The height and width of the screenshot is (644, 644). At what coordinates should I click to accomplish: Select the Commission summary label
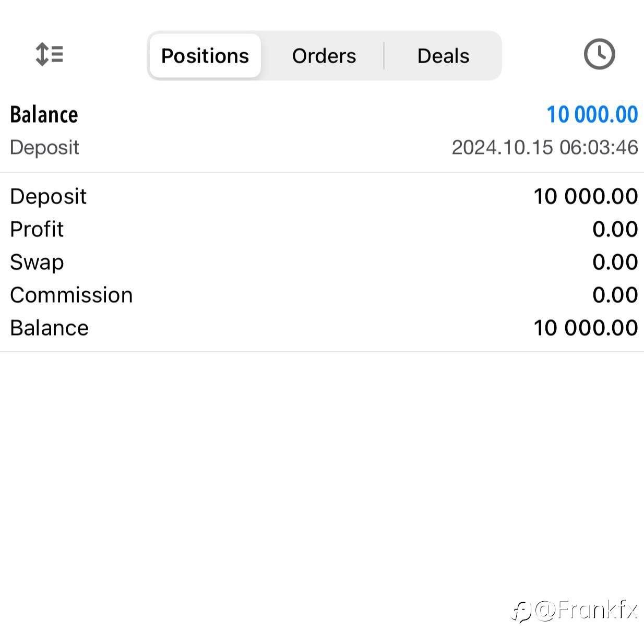click(71, 295)
